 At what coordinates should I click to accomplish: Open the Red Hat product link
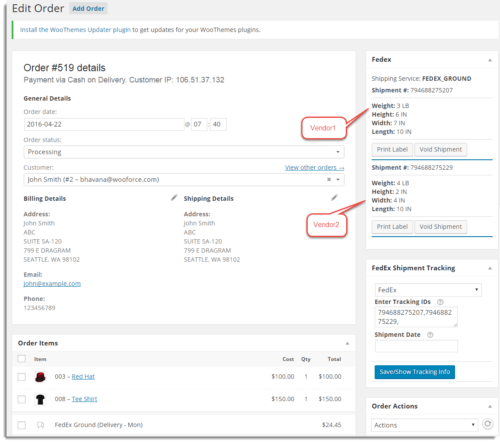point(83,377)
